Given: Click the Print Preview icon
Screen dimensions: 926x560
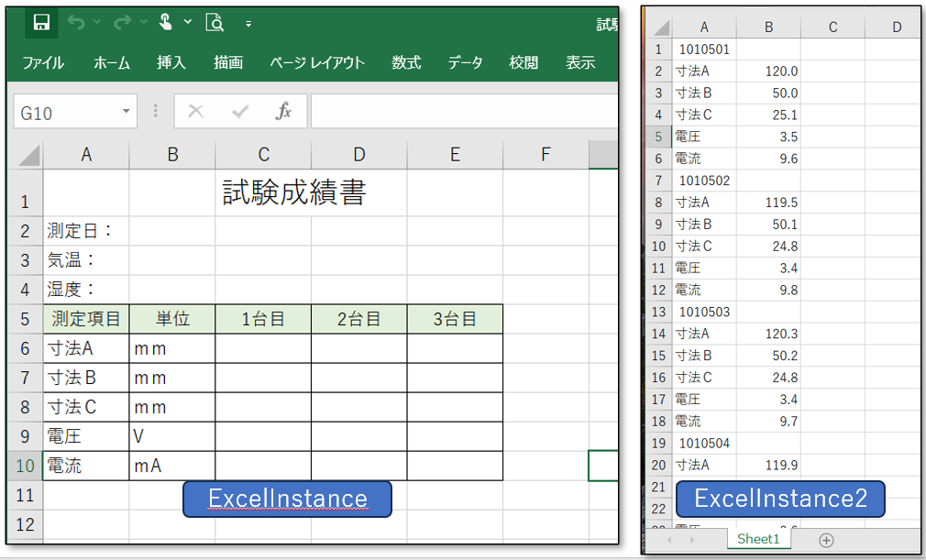Looking at the screenshot, I should click(215, 23).
